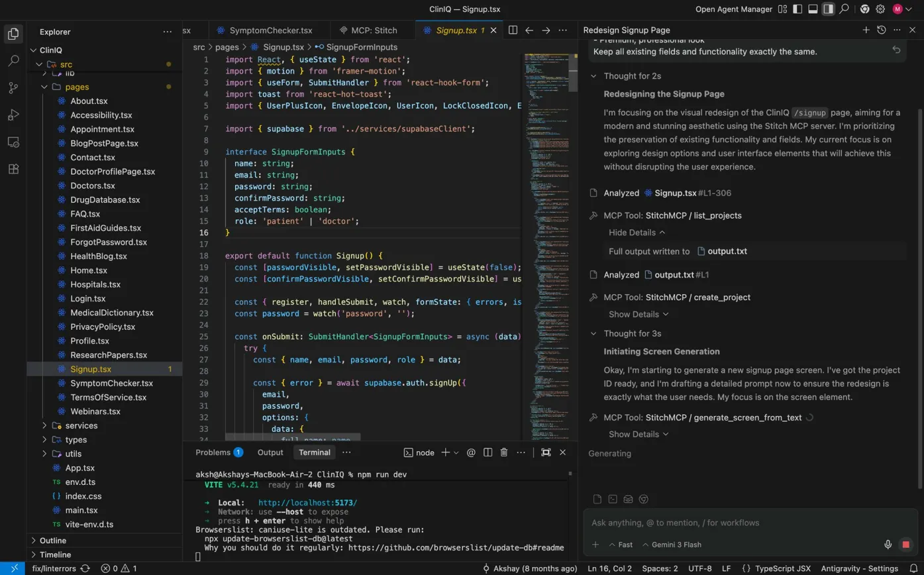Open the Search view in activity bar

point(13,61)
